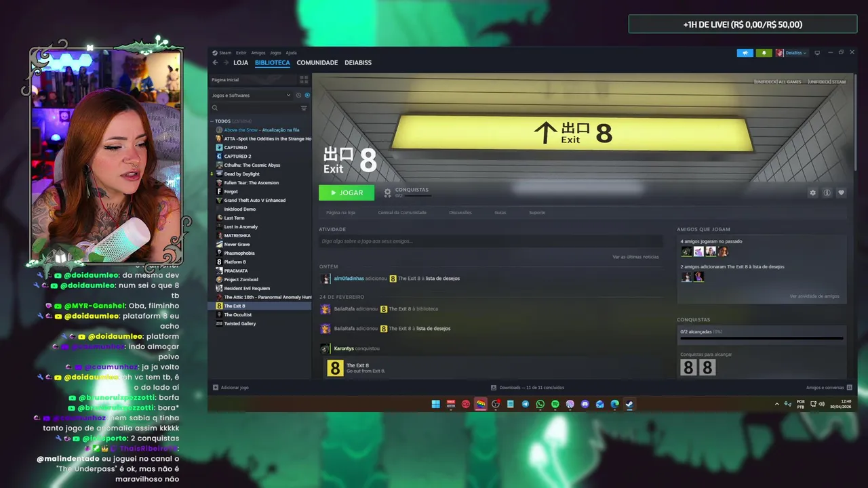This screenshot has height=488, width=868.
Task: Add The Exit 8 to favorites heart
Action: click(x=841, y=193)
